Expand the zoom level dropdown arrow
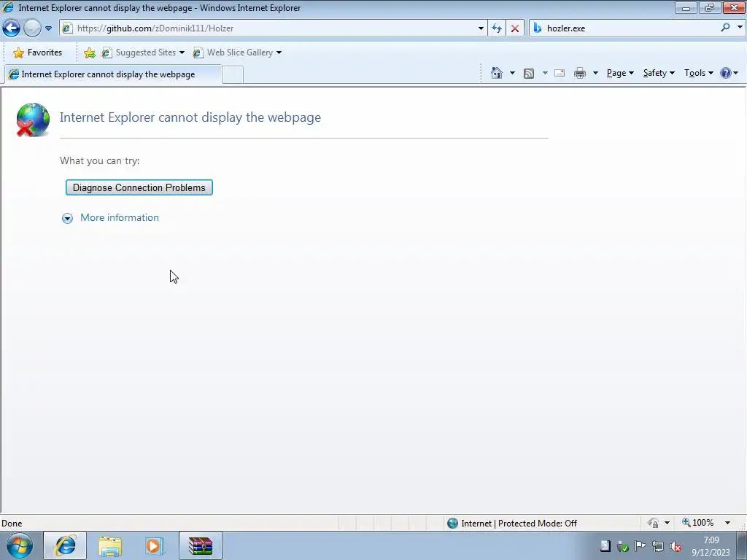The height and width of the screenshot is (560, 747). [727, 523]
